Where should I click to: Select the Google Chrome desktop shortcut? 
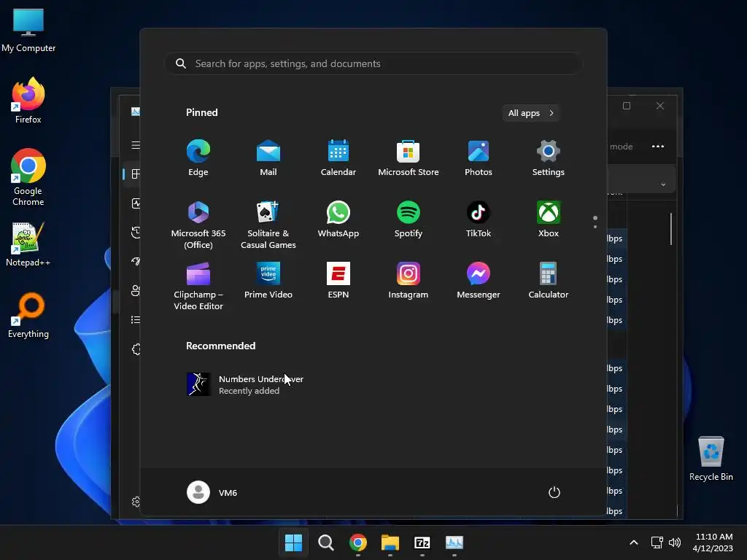click(x=28, y=177)
